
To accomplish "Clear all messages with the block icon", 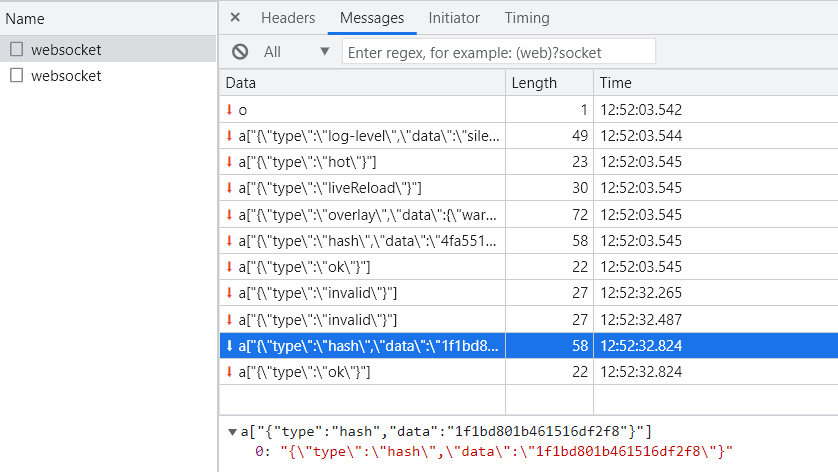I will click(240, 52).
